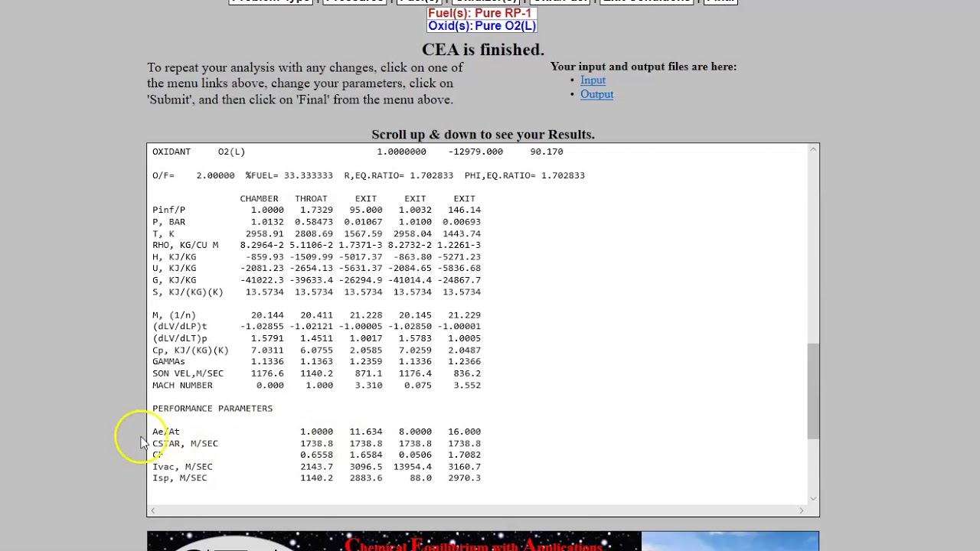Click the Mach number value '3.552'
The width and height of the screenshot is (980, 551).
coord(467,386)
